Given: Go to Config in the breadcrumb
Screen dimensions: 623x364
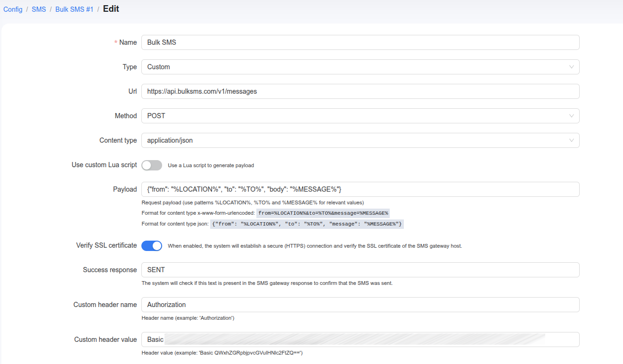Looking at the screenshot, I should coord(13,9).
